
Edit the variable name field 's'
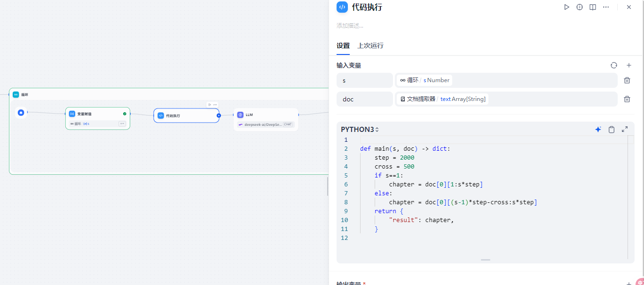tap(364, 80)
